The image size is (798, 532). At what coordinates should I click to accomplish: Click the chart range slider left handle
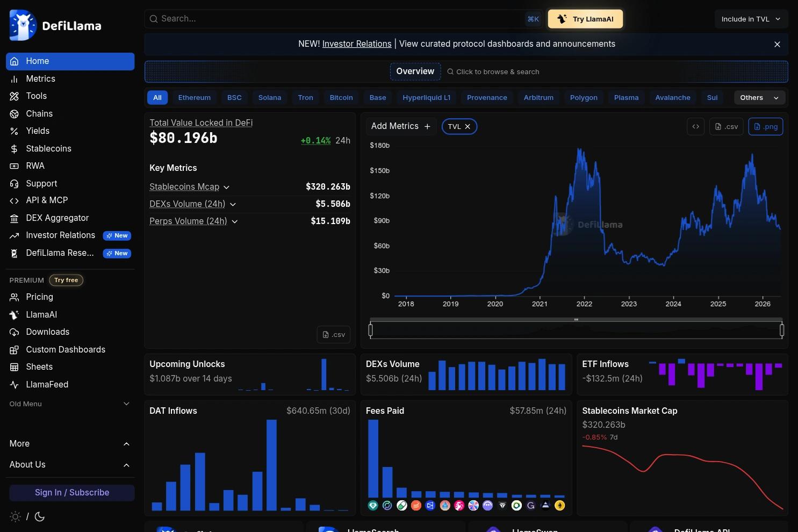coord(370,330)
